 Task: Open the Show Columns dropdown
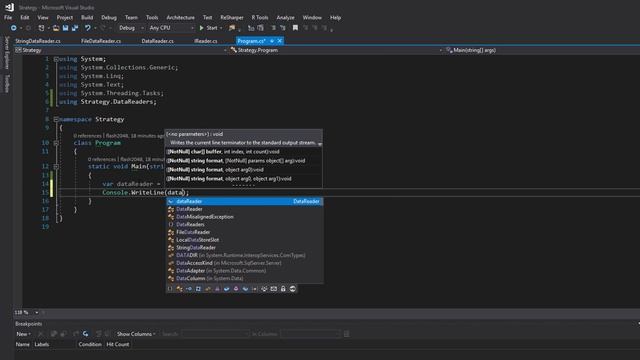(136, 334)
